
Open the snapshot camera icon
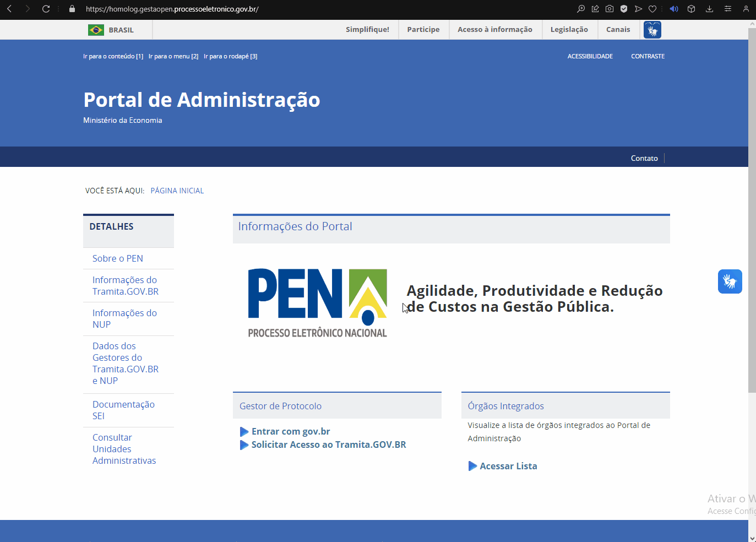point(610,9)
